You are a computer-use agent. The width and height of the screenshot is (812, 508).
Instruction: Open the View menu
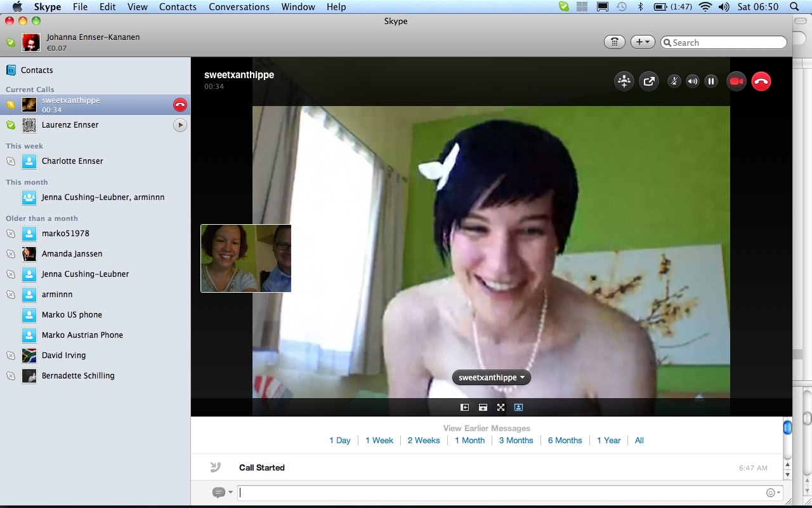click(138, 7)
